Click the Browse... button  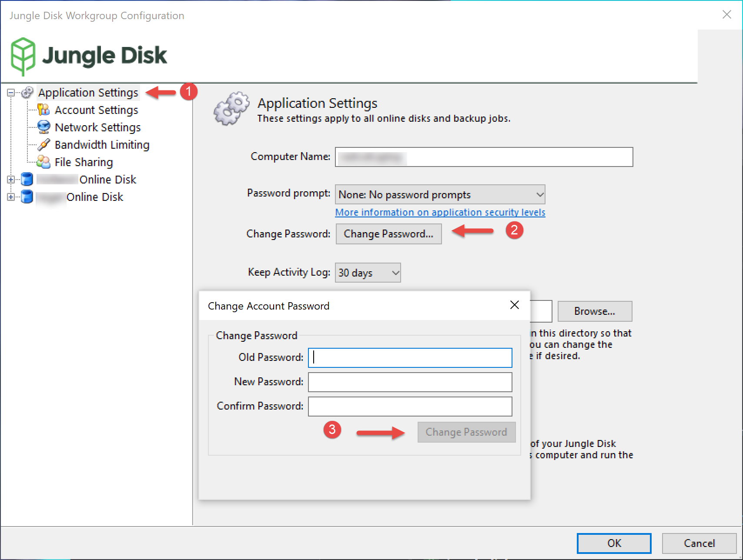(x=595, y=311)
